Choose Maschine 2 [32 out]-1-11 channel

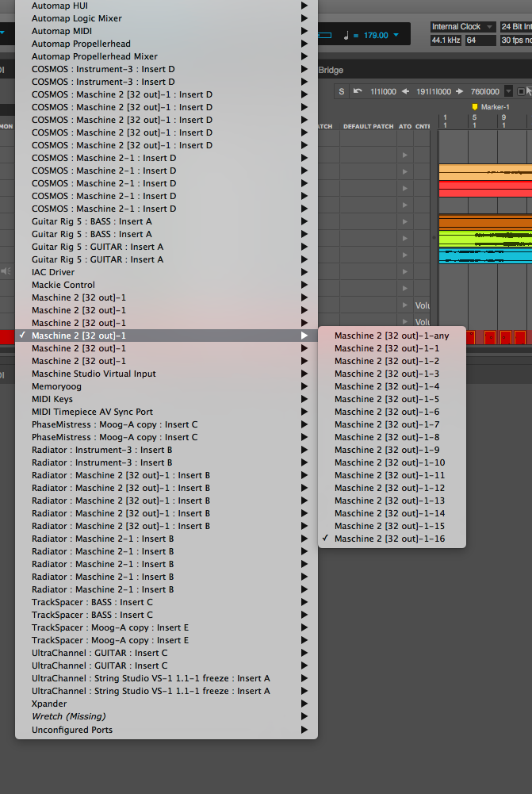click(x=392, y=475)
